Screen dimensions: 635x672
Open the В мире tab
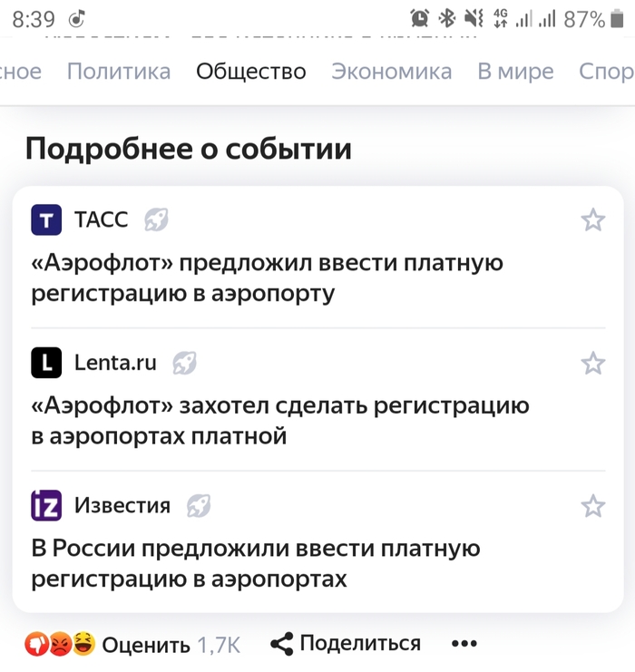(515, 72)
